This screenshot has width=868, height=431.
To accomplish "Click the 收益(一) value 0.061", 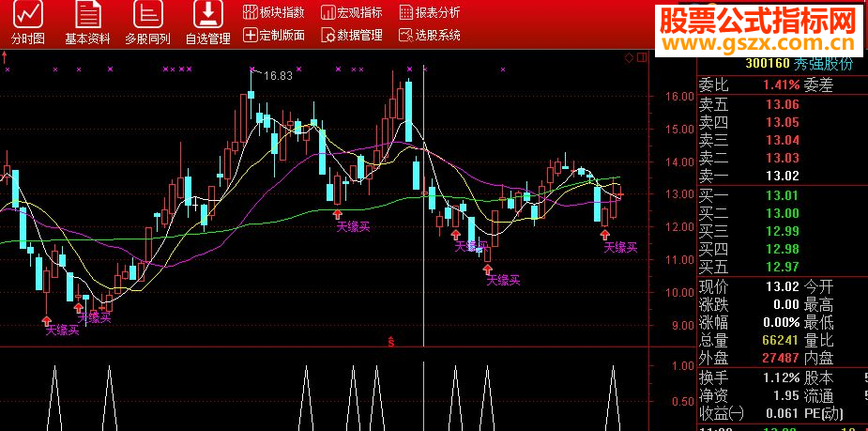I will click(783, 413).
